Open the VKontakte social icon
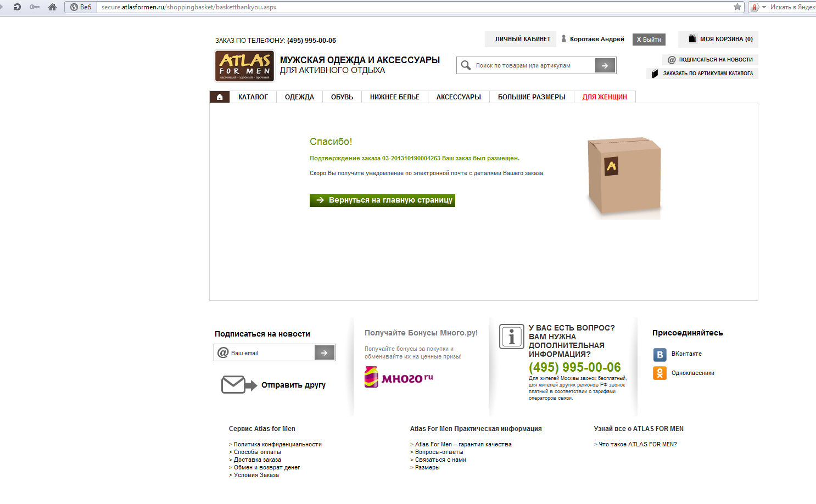816x504 pixels. click(660, 354)
